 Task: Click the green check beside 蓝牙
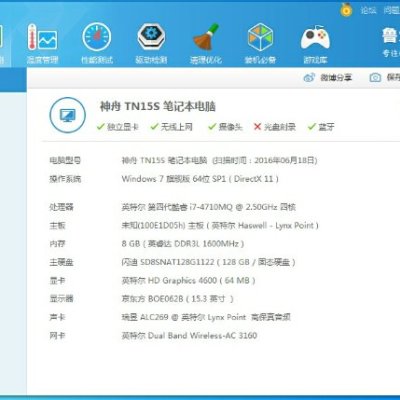tap(312, 127)
